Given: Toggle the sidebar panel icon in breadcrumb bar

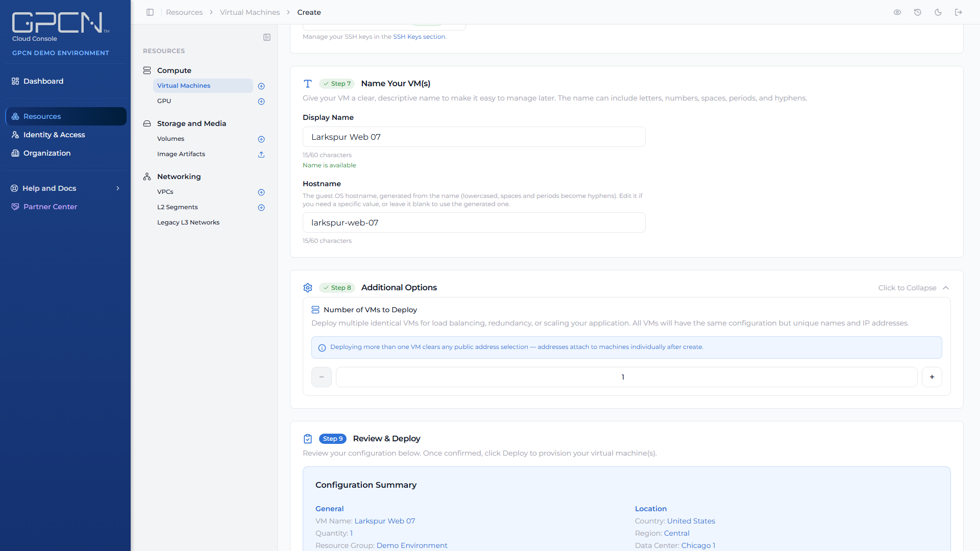Looking at the screenshot, I should pos(150,12).
